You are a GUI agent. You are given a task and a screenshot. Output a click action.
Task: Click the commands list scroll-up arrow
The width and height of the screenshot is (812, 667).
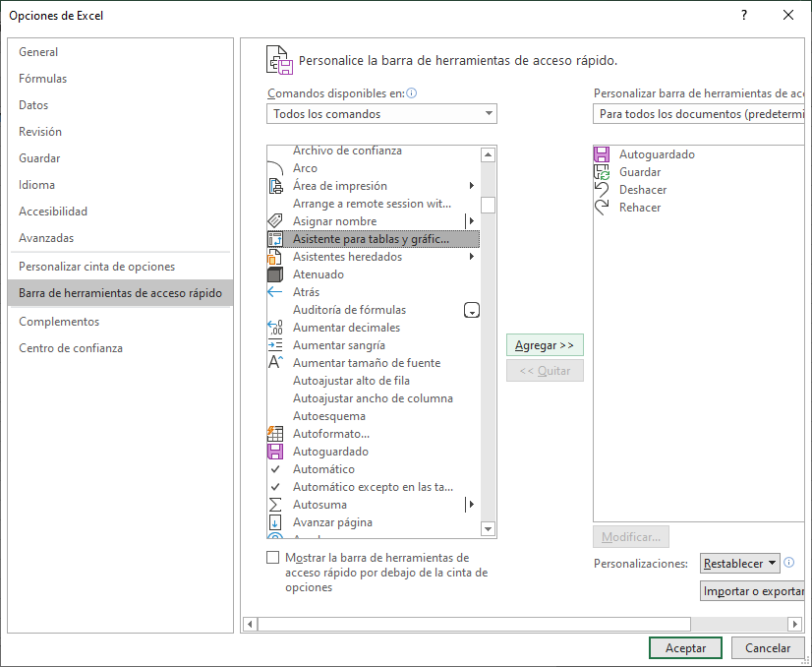coord(488,154)
